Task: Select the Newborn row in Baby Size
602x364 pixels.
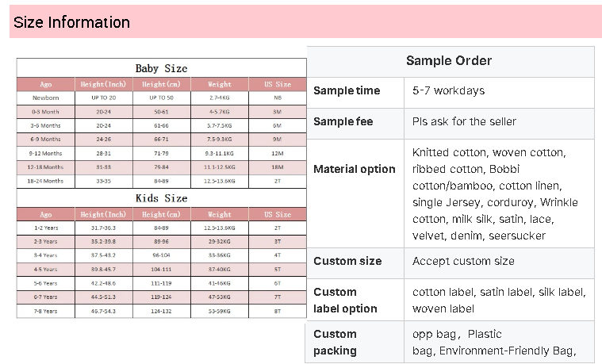Action: point(161,98)
